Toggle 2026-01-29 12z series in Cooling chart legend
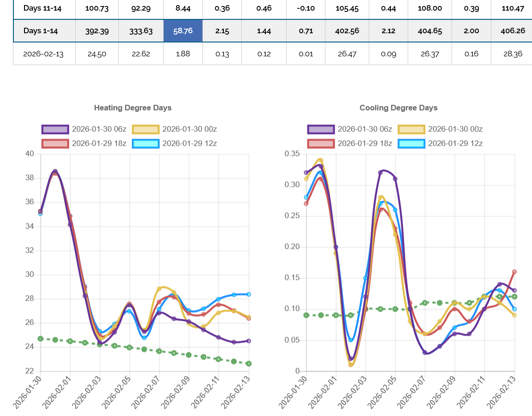Screen dimensions: 532x416 pyautogui.click(x=440, y=143)
